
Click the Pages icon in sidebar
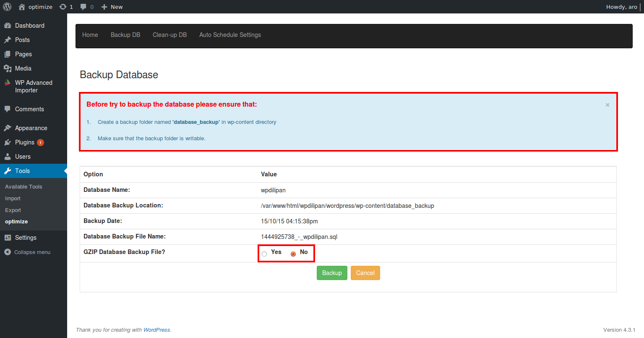8,54
